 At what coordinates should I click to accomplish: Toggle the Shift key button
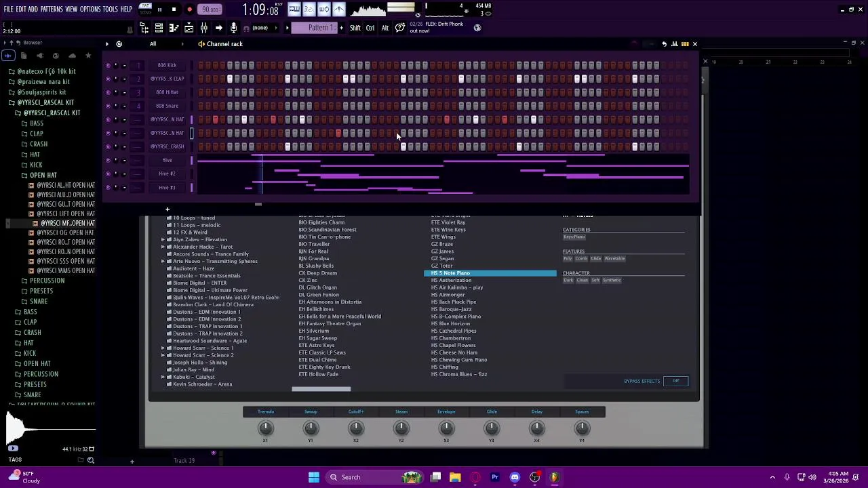tap(355, 28)
